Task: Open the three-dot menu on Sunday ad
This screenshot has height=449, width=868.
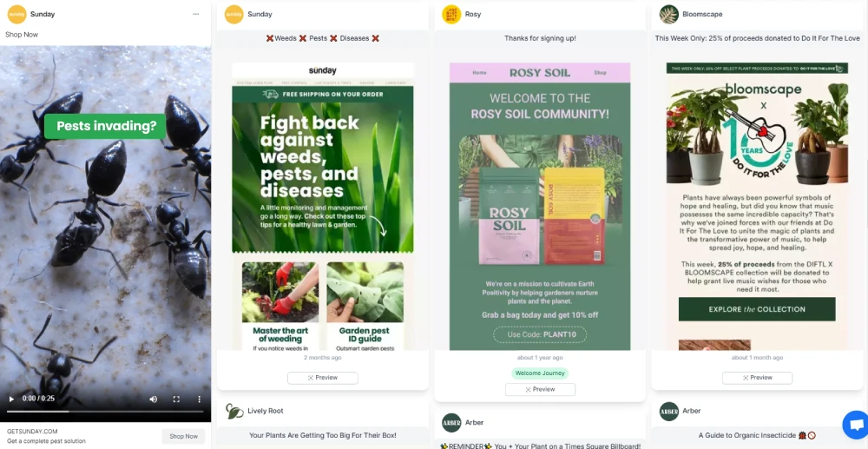Action: pos(196,14)
